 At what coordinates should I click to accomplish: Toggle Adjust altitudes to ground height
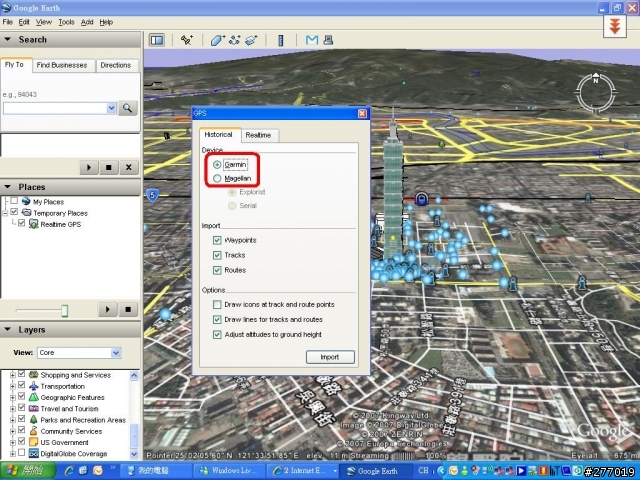[217, 335]
